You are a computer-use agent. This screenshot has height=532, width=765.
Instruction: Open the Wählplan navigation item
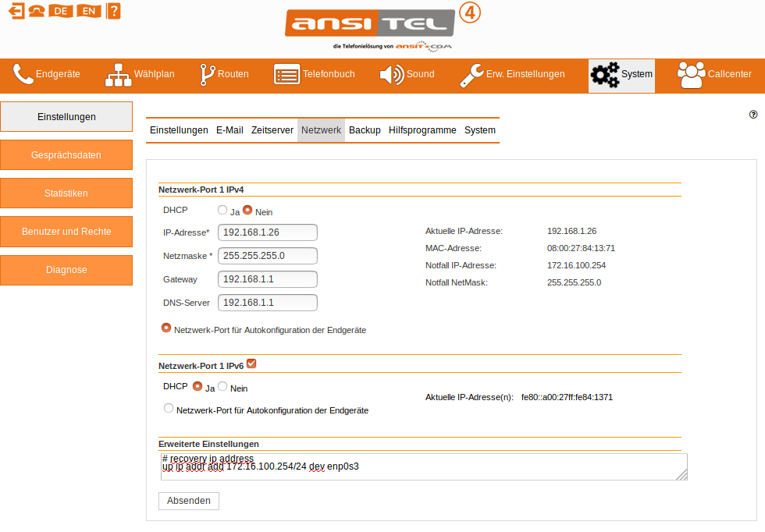tap(140, 75)
